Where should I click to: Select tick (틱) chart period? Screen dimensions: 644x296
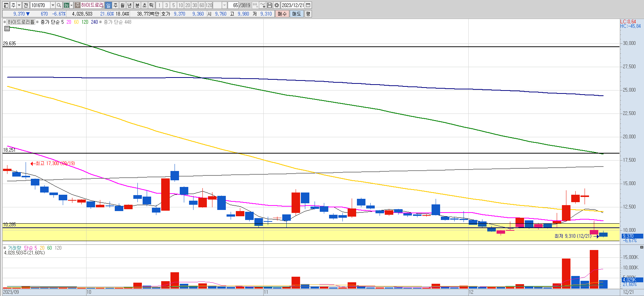click(151, 5)
